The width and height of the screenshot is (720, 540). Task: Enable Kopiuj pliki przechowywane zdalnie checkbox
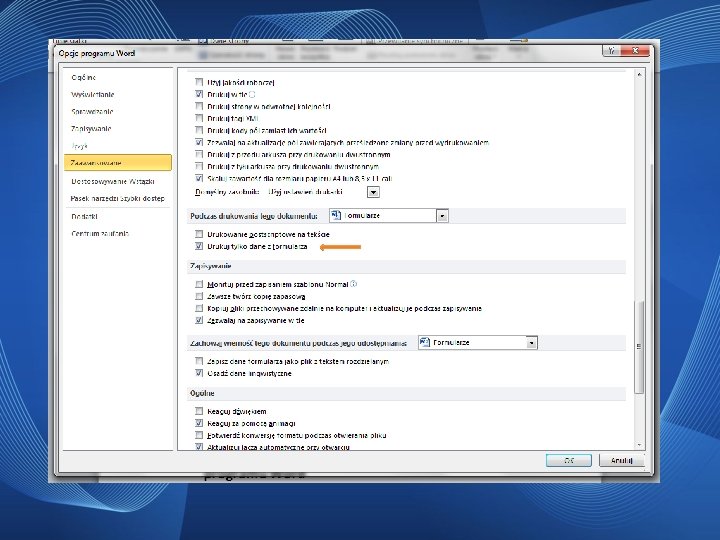pos(199,308)
